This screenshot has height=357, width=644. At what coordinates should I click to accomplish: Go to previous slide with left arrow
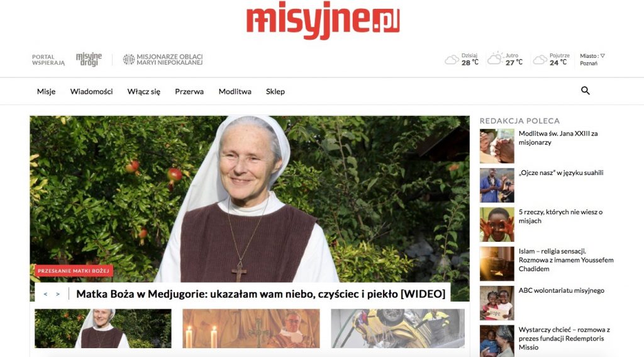[x=45, y=294]
